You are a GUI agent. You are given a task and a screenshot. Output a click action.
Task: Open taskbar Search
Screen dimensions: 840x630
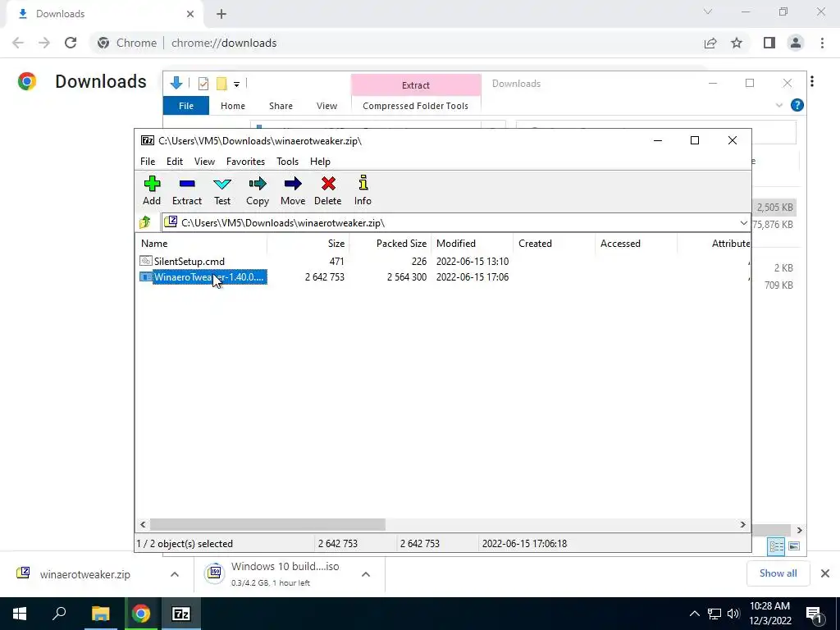point(59,614)
